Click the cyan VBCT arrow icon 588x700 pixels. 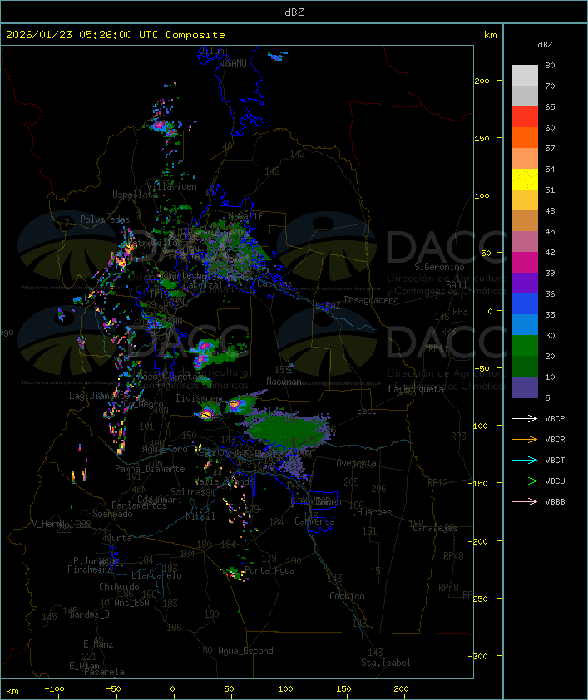tap(525, 460)
